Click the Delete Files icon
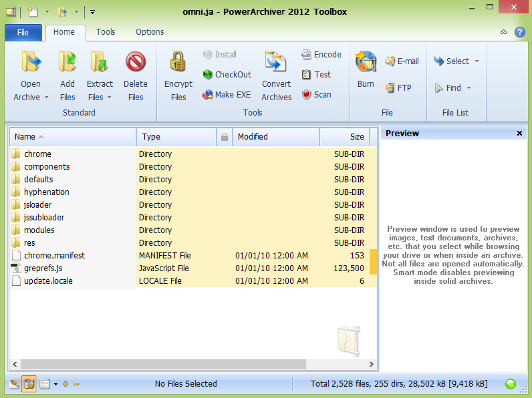 click(136, 62)
